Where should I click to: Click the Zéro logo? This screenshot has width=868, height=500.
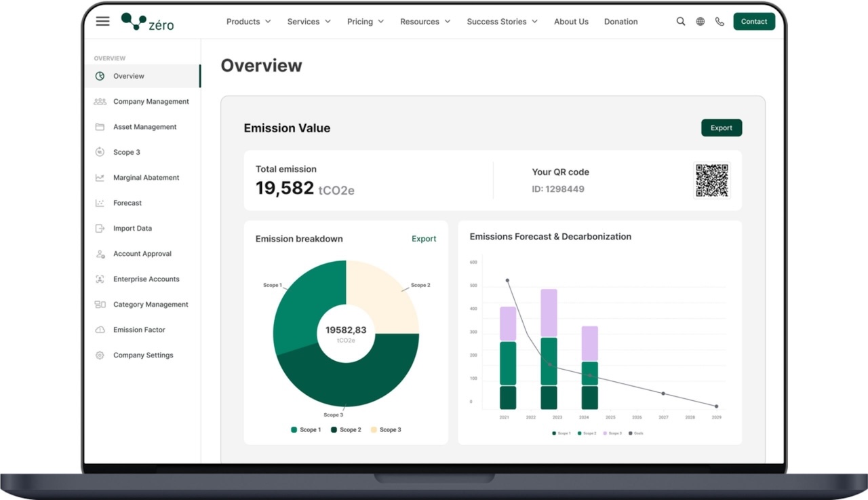147,22
